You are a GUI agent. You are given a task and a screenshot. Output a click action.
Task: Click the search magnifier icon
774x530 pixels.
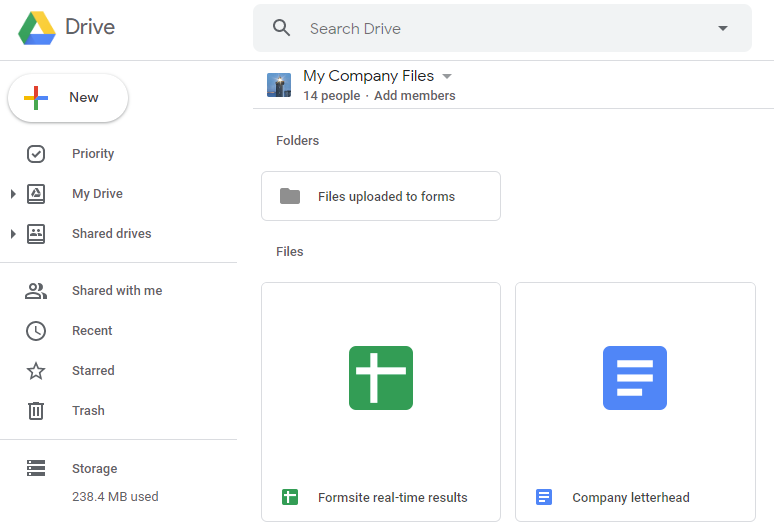282,28
